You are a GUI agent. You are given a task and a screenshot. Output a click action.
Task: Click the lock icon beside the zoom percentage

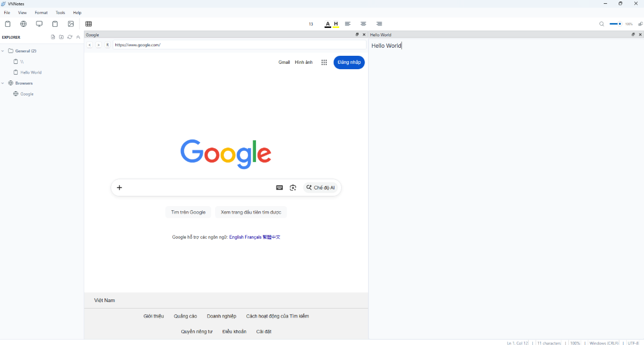(640, 24)
